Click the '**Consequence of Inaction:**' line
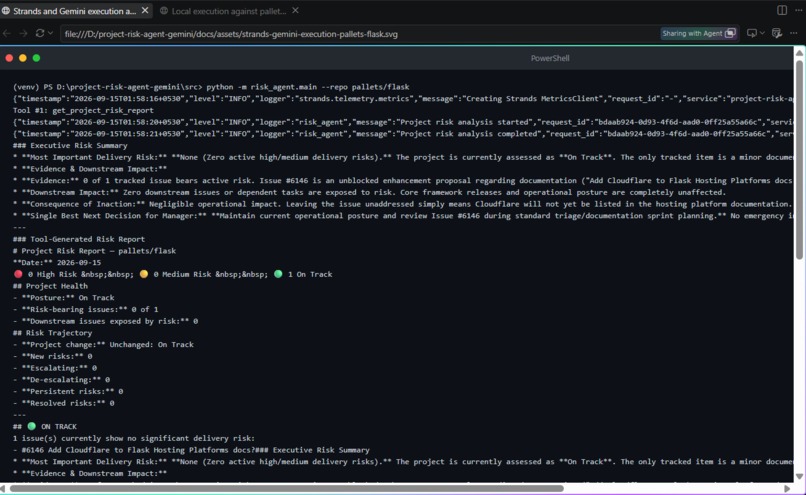This screenshot has width=806, height=495. click(403, 204)
